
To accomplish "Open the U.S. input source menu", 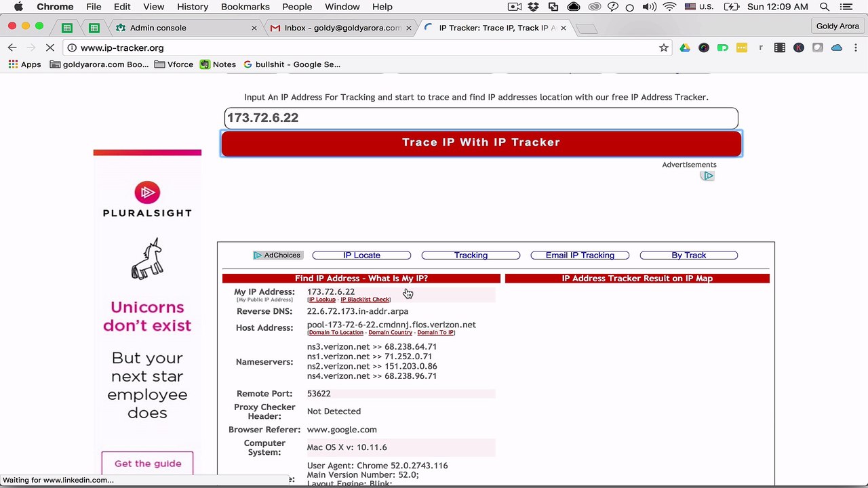I will [698, 7].
